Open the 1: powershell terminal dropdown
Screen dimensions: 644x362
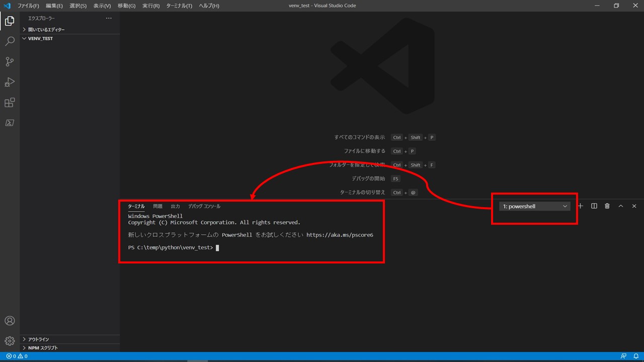[x=534, y=206]
